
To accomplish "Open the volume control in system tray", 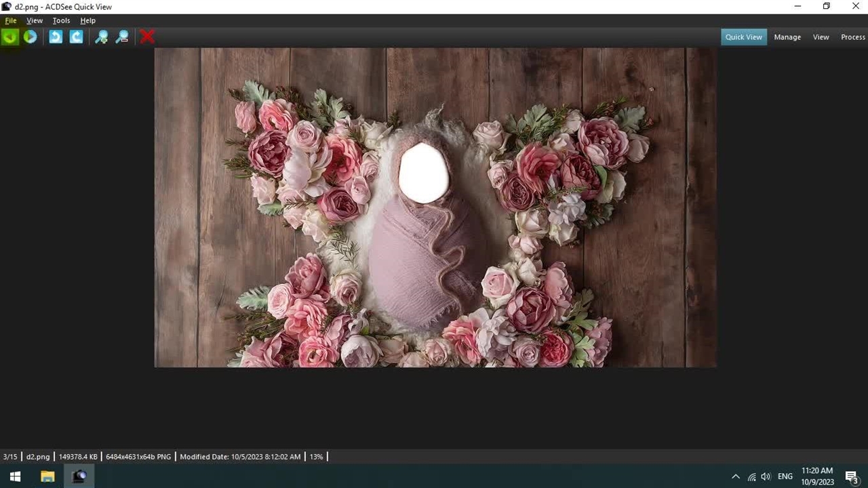I will pos(766,476).
